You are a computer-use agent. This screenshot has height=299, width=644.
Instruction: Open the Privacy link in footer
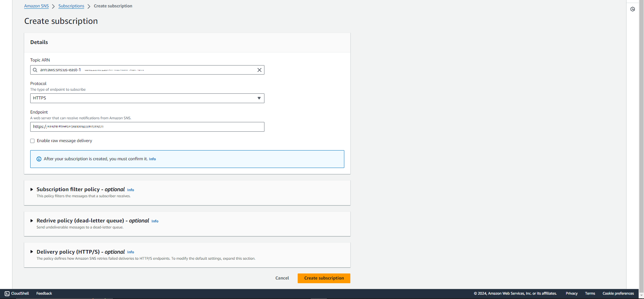click(572, 293)
